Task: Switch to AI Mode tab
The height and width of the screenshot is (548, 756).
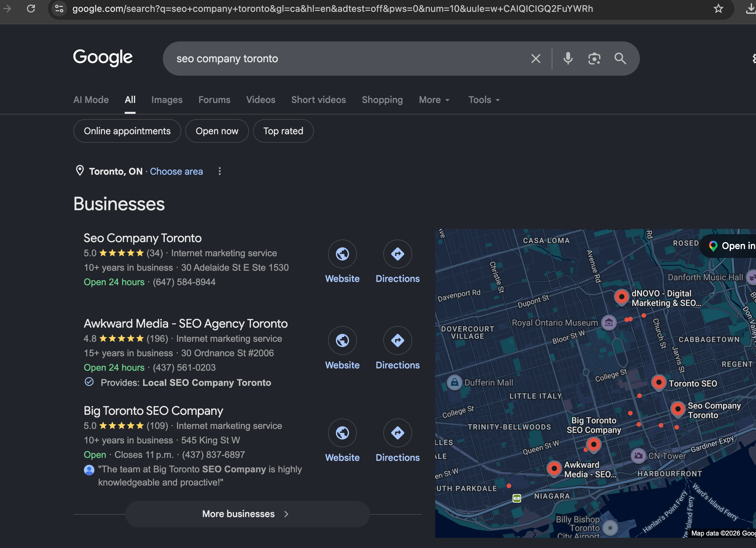Action: pyautogui.click(x=91, y=100)
